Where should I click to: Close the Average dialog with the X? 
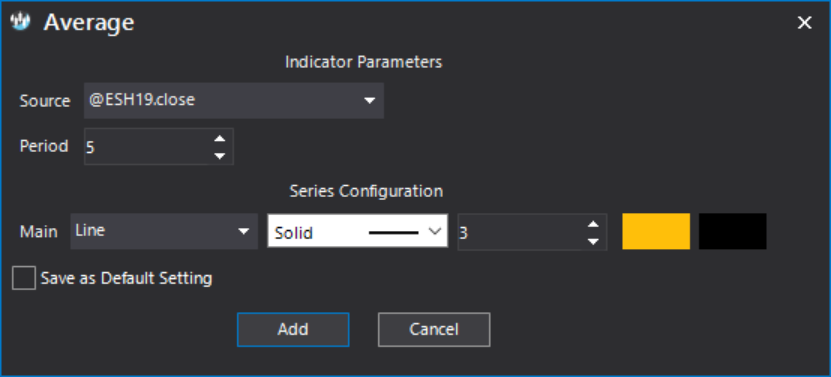point(805,23)
